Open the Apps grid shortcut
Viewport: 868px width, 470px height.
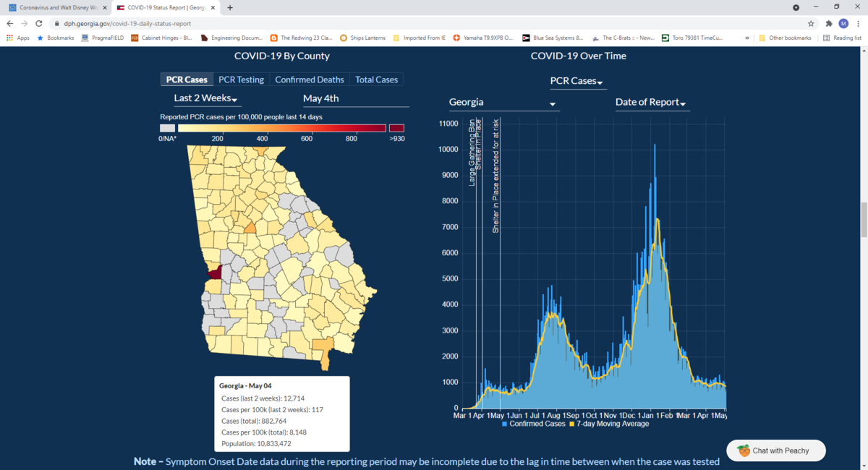point(18,38)
